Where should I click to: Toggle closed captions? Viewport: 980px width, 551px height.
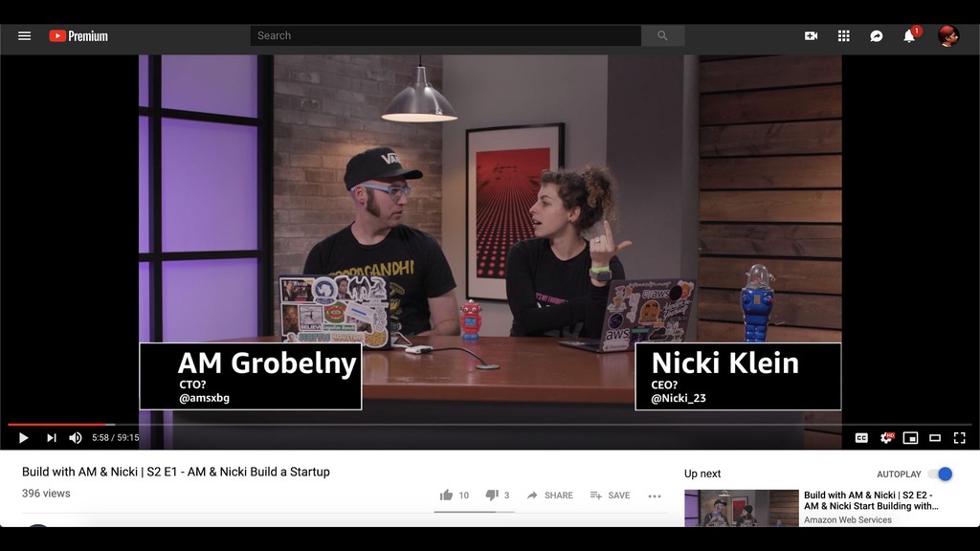tap(861, 438)
